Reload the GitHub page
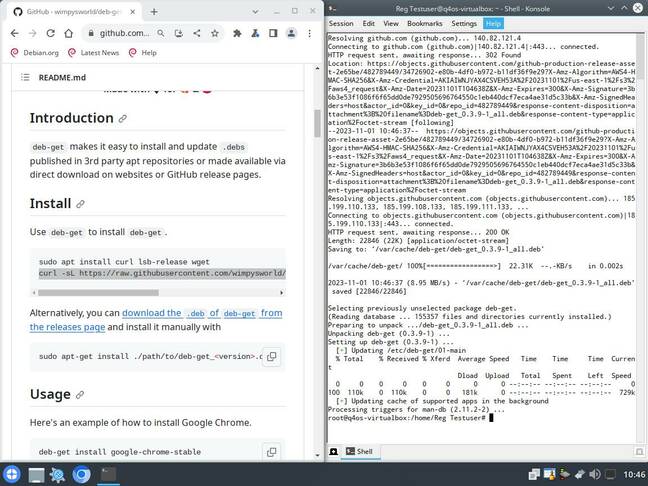Image resolution: width=648 pixels, height=486 pixels. (x=50, y=33)
